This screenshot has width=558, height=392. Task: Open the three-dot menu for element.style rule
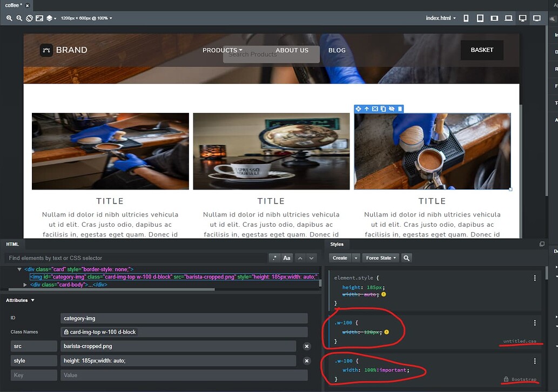[x=535, y=278]
